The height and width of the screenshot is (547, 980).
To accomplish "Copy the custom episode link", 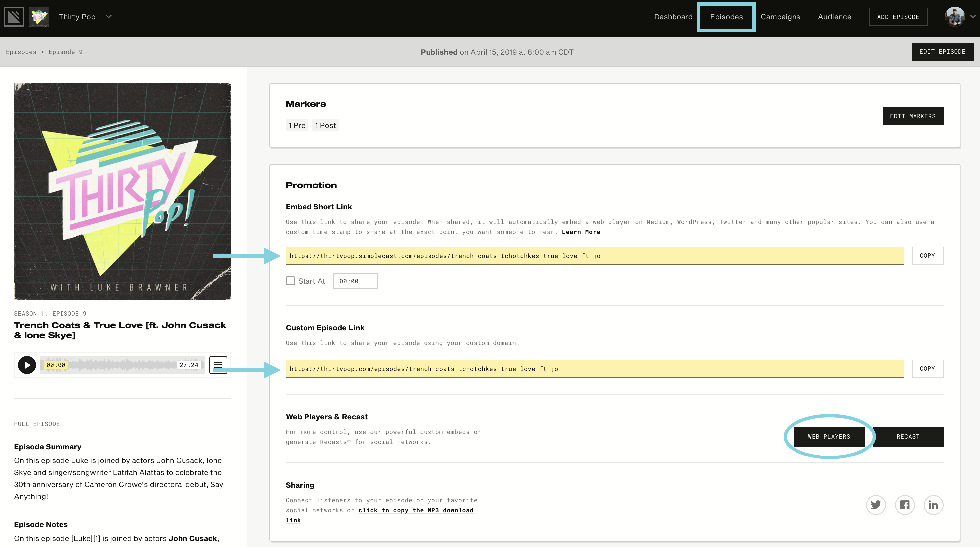I will click(x=927, y=369).
